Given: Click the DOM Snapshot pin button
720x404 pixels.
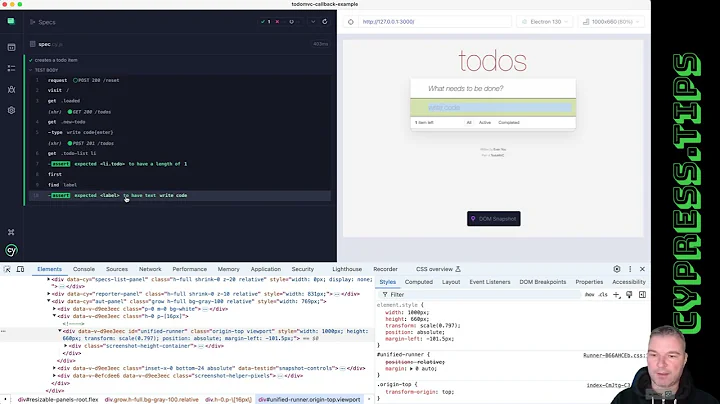Looking at the screenshot, I should (x=494, y=219).
